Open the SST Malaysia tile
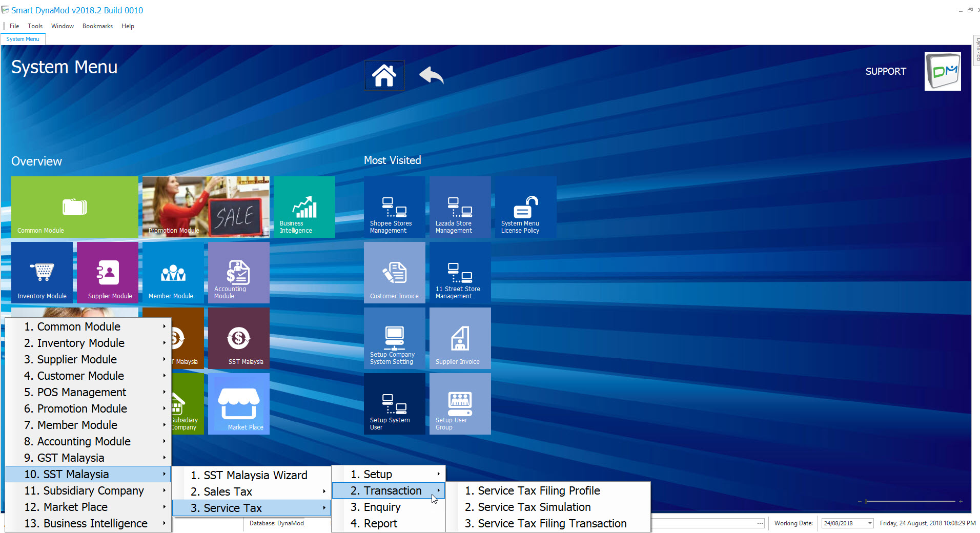This screenshot has width=980, height=533. point(239,338)
